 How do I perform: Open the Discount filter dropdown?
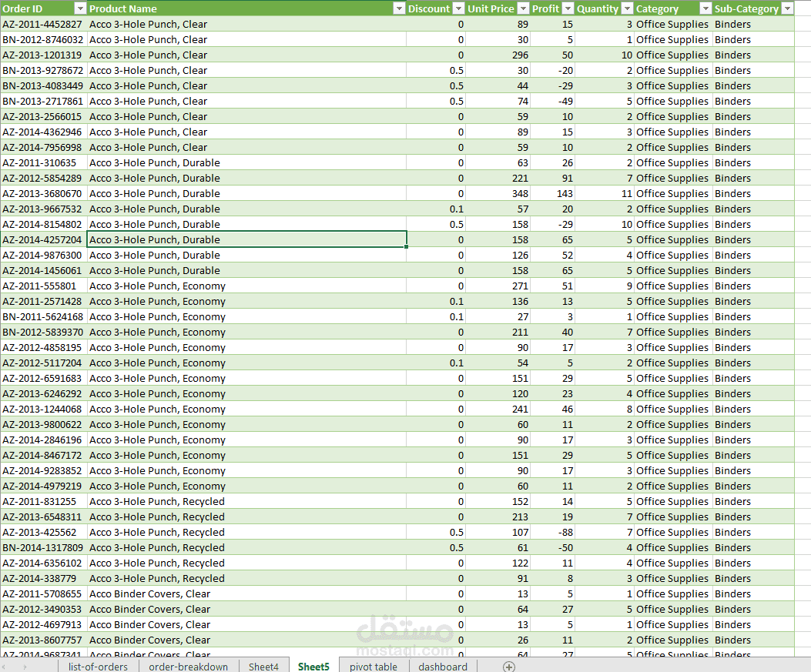pos(459,8)
